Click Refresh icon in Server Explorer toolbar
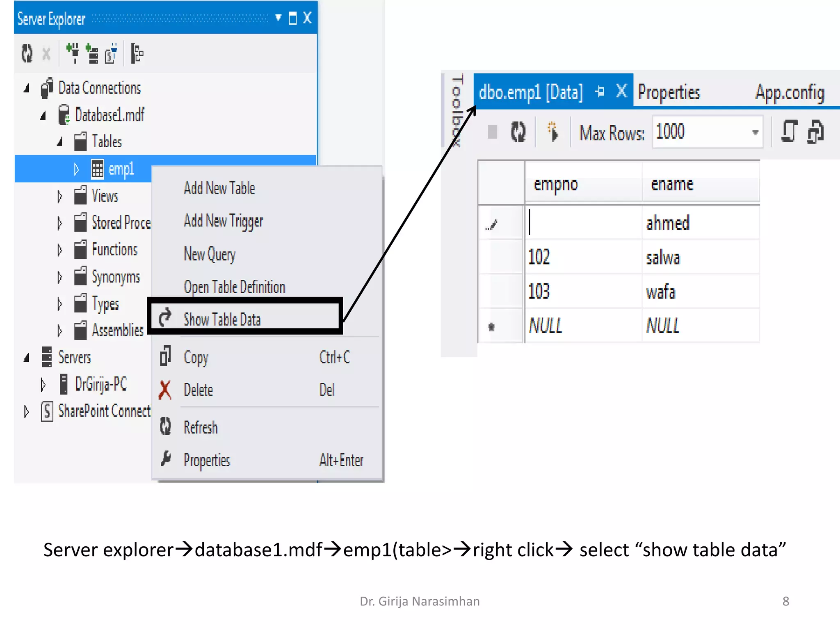This screenshot has width=840, height=630. pyautogui.click(x=27, y=53)
